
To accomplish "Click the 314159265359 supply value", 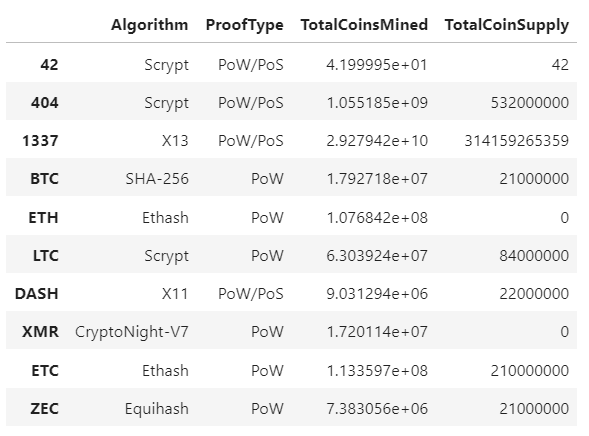I will (517, 141).
